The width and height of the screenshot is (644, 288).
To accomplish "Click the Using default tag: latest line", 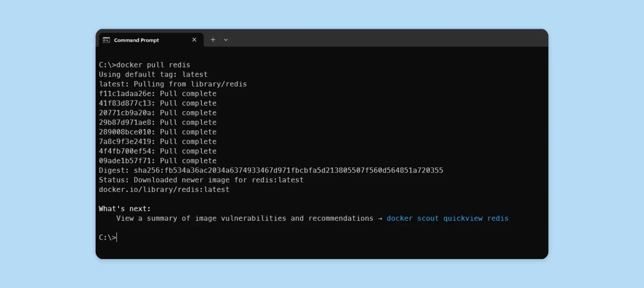I will 153,74.
